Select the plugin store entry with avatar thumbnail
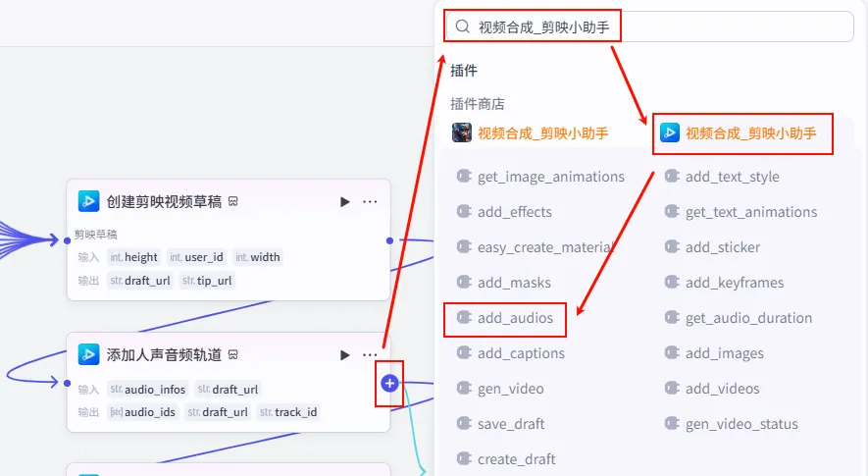The height and width of the screenshot is (476, 868). point(531,133)
